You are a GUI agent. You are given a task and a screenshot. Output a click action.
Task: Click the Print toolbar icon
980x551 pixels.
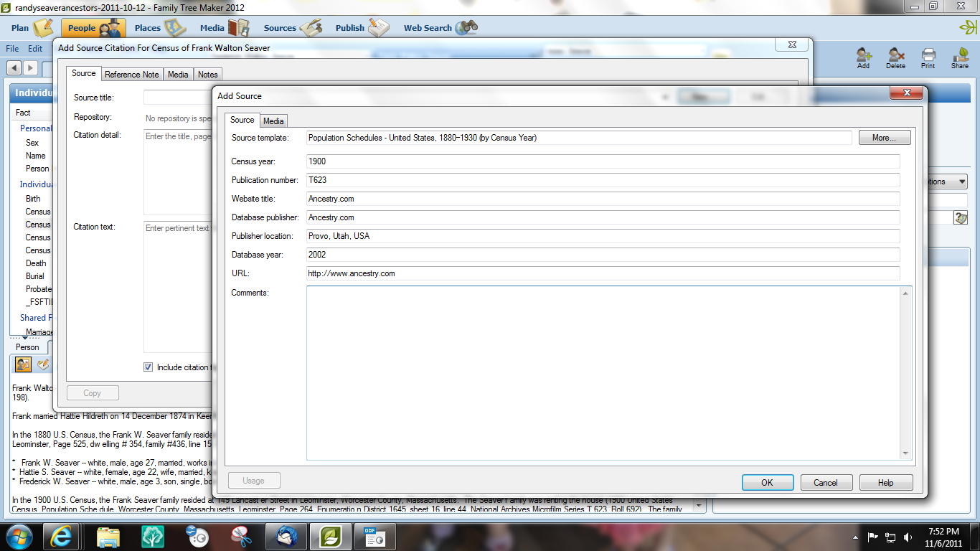click(928, 58)
